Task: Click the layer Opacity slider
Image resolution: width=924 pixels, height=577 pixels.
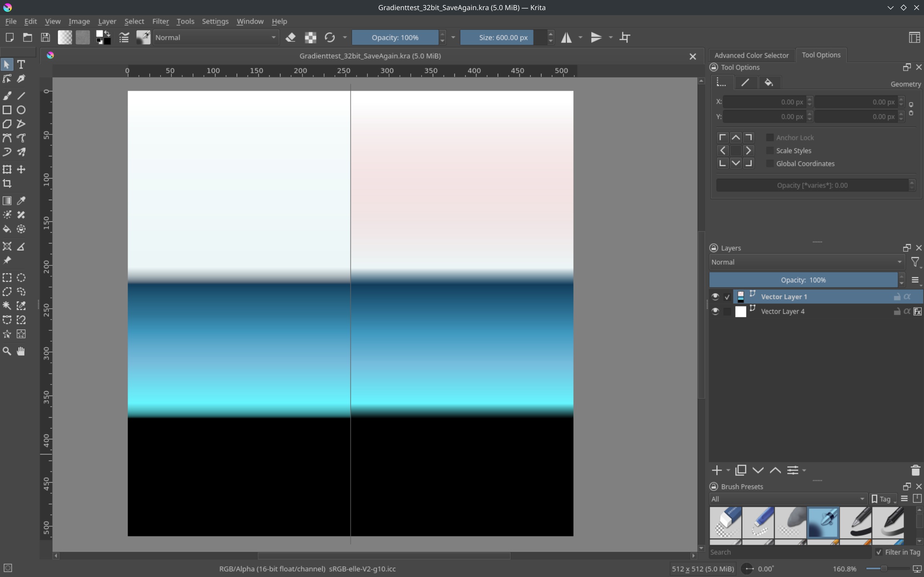Action: [803, 280]
